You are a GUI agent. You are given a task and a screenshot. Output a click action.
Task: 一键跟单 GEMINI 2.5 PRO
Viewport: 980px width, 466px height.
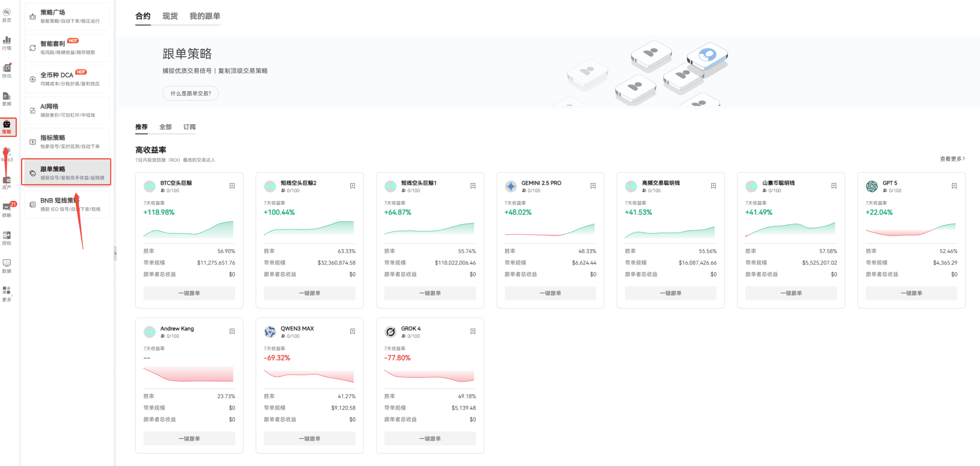550,293
